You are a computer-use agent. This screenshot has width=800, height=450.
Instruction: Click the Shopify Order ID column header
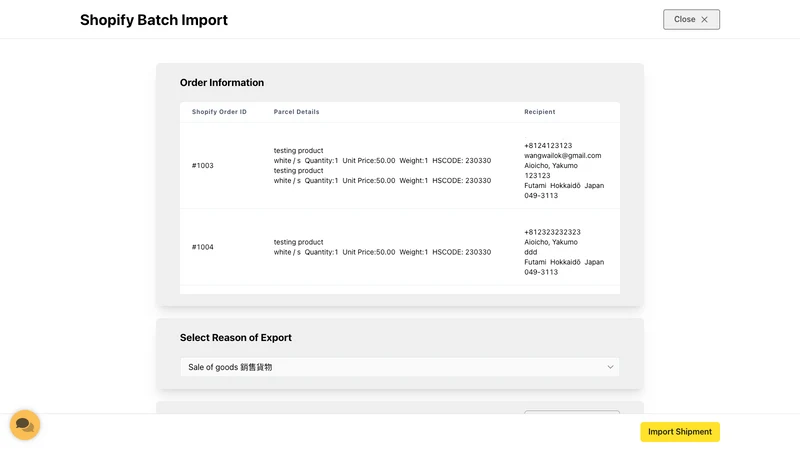219,112
